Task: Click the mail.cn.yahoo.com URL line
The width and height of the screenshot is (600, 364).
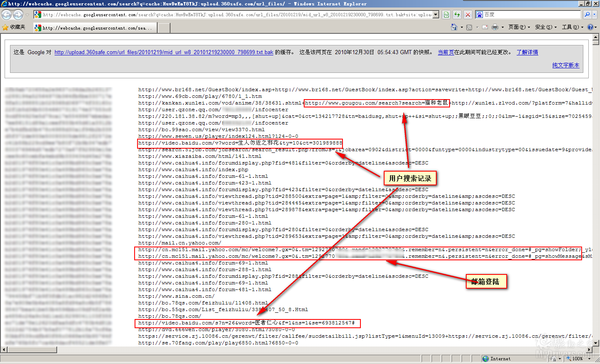Action: [180, 243]
